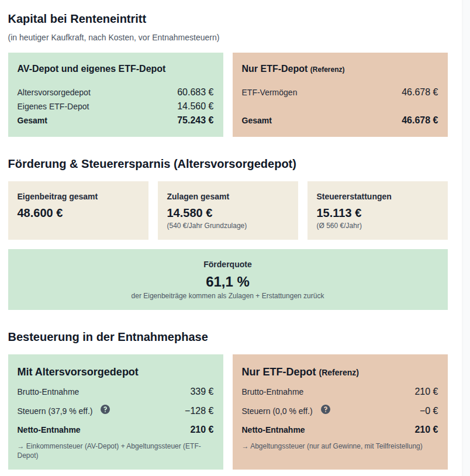The image size is (470, 476).
Task: Click the AV-Depot und eigenes ETF-Depot title
Action: click(91, 69)
